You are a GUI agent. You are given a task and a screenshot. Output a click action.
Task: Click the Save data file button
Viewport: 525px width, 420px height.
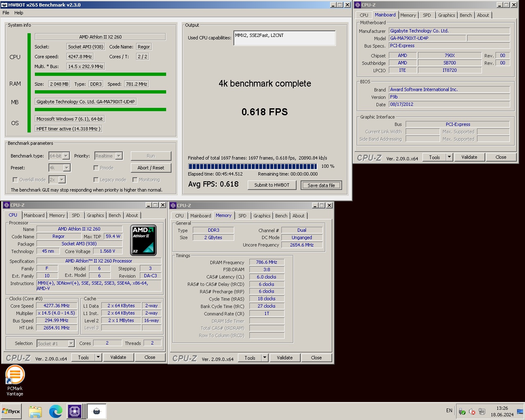point(321,185)
